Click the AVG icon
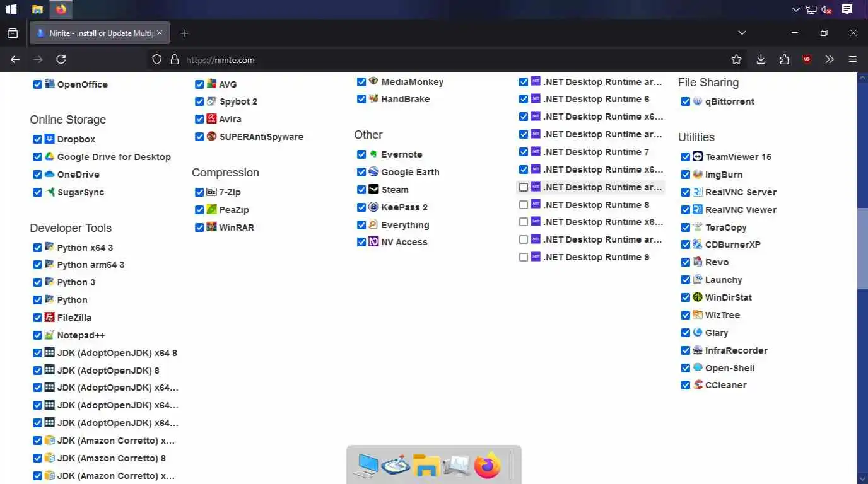 pos(211,83)
